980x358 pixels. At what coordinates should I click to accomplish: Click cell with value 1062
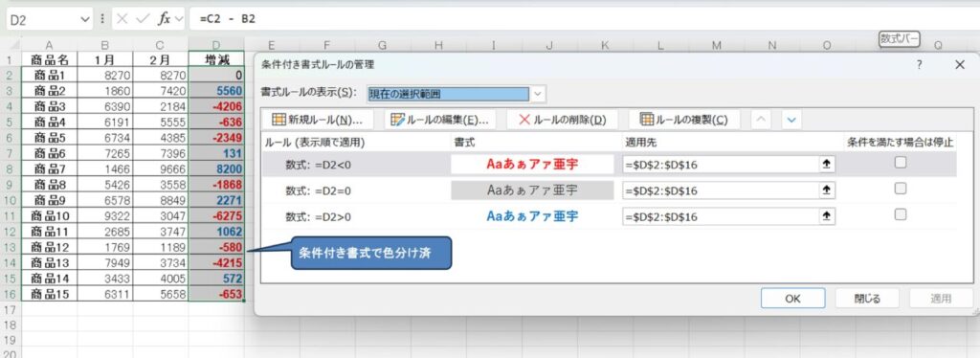[216, 232]
